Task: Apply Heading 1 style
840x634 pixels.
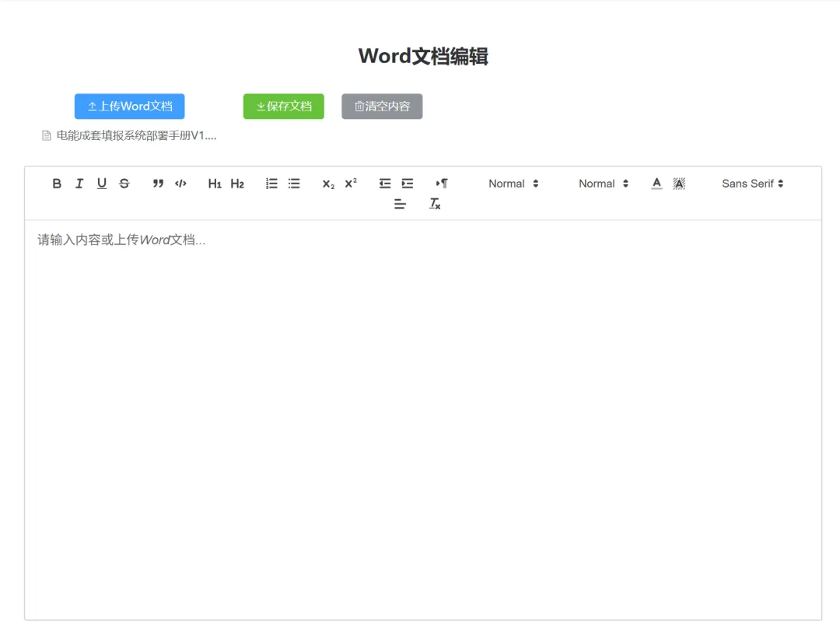Action: (215, 184)
